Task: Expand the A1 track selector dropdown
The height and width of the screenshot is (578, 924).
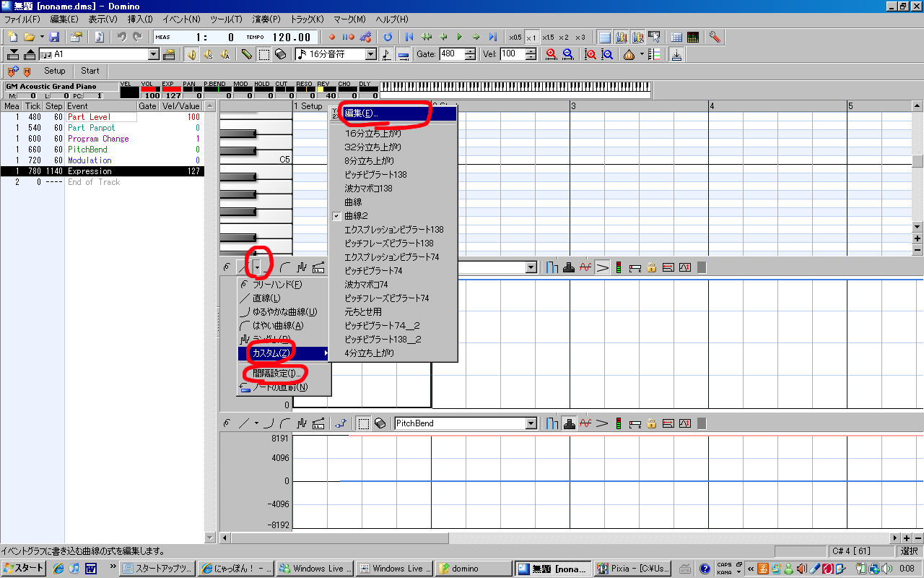Action: 154,54
